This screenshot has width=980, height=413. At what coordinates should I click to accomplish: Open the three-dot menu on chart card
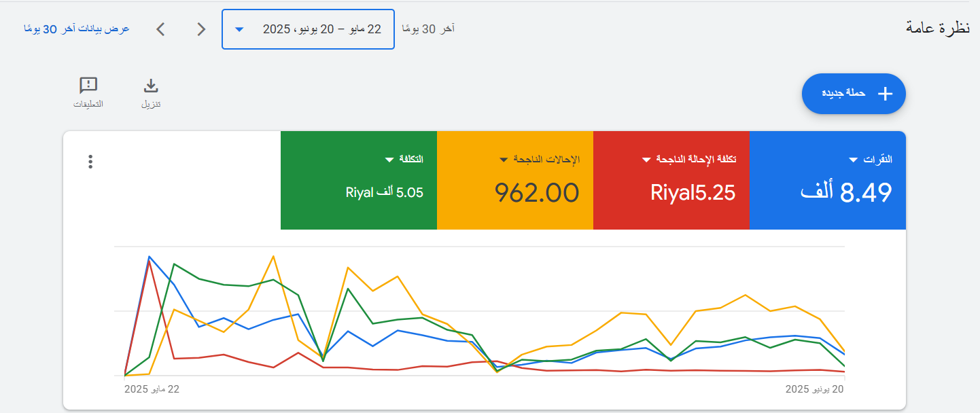[90, 162]
